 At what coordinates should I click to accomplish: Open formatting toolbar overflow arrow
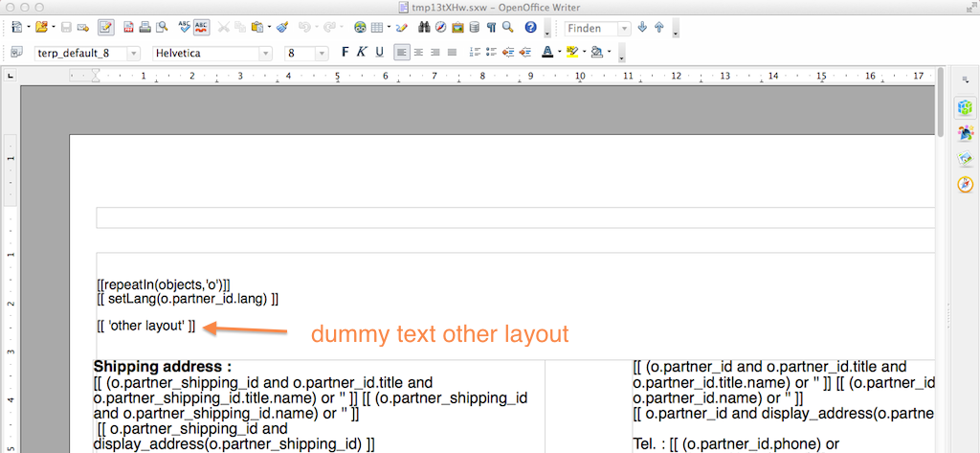(x=621, y=55)
